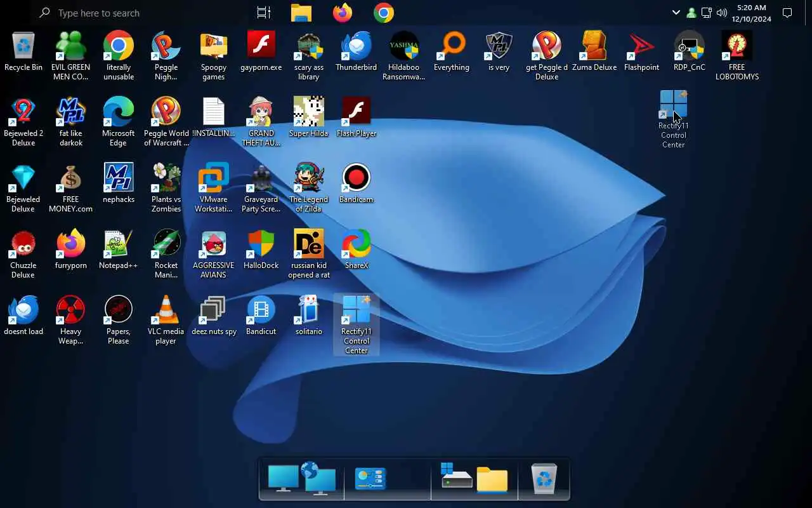Open Peggle Nights desktop shortcut
Viewport: 812px width, 508px height.
point(166,56)
